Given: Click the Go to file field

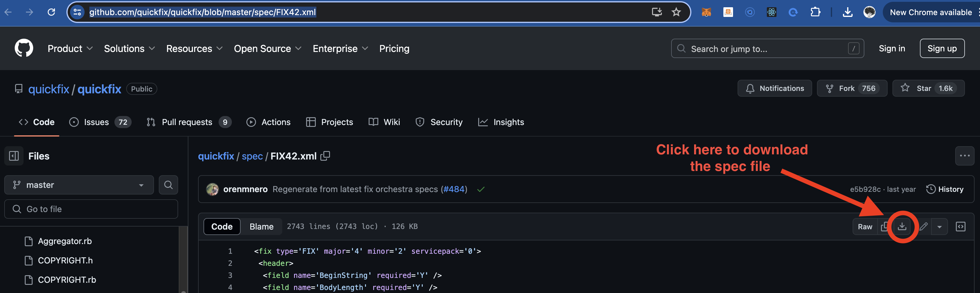Looking at the screenshot, I should 91,209.
